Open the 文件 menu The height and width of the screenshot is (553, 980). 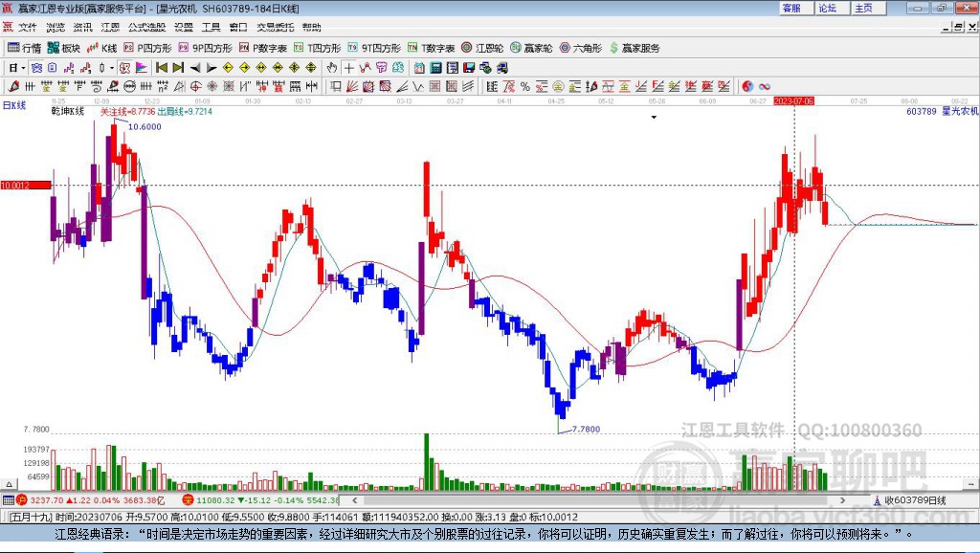pos(28,27)
